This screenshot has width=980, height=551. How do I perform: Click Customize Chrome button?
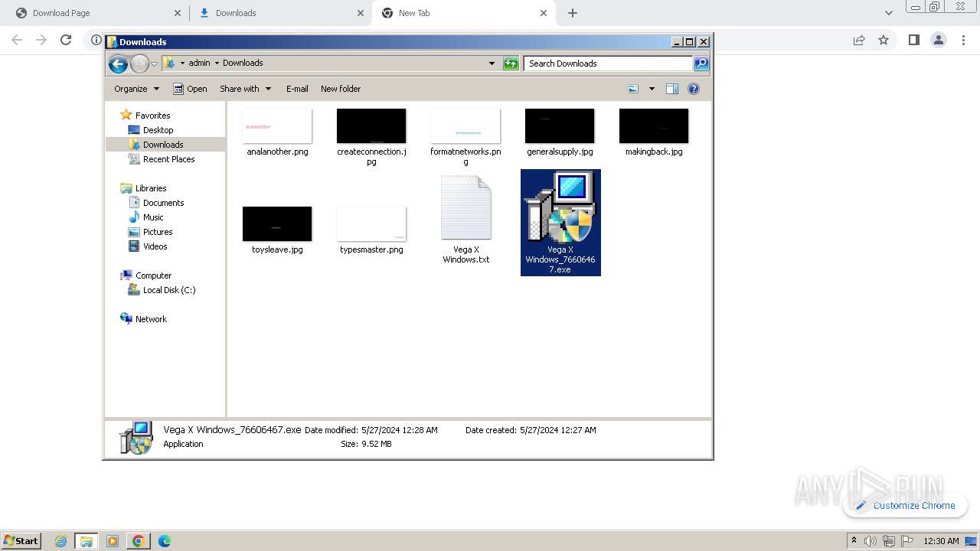(x=906, y=505)
